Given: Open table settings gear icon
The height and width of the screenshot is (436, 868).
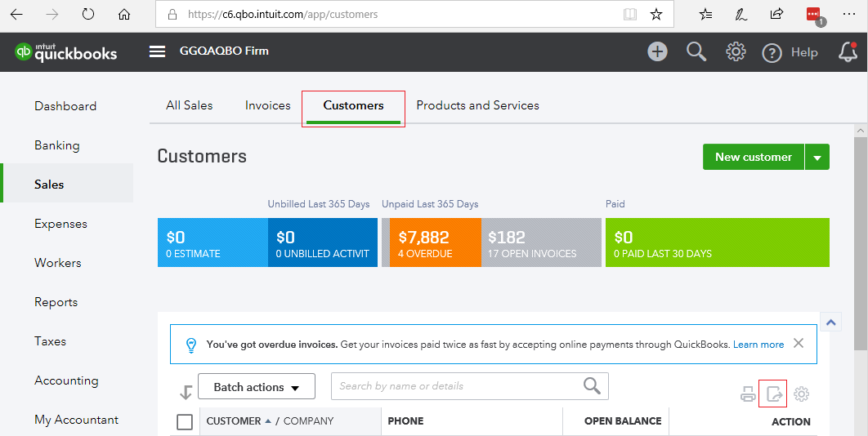Looking at the screenshot, I should 801,394.
